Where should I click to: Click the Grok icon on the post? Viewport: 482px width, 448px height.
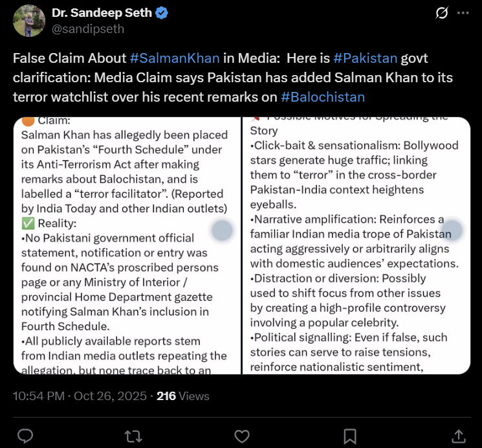pyautogui.click(x=443, y=13)
